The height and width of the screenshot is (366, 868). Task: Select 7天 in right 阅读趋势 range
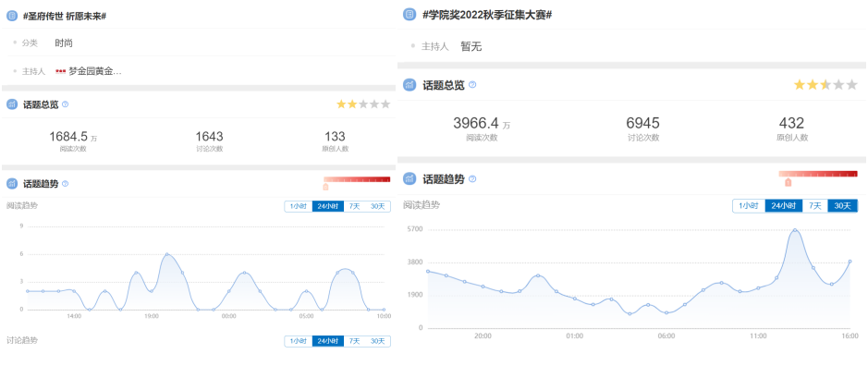click(815, 206)
